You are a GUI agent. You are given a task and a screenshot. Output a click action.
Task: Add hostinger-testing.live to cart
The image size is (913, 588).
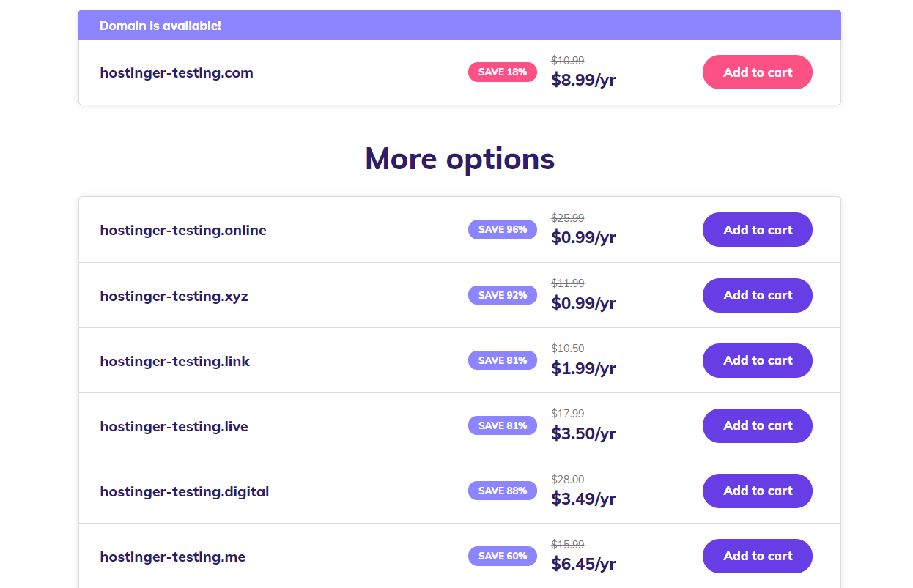coord(757,425)
